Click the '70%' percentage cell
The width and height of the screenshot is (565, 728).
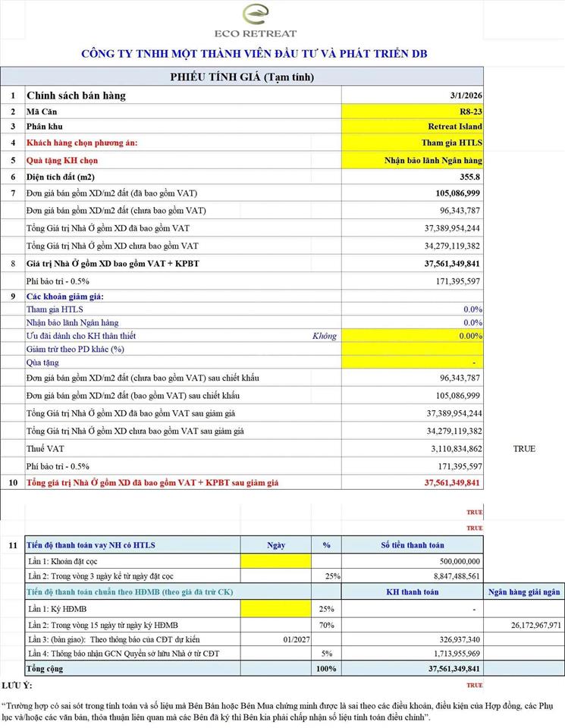point(326,626)
